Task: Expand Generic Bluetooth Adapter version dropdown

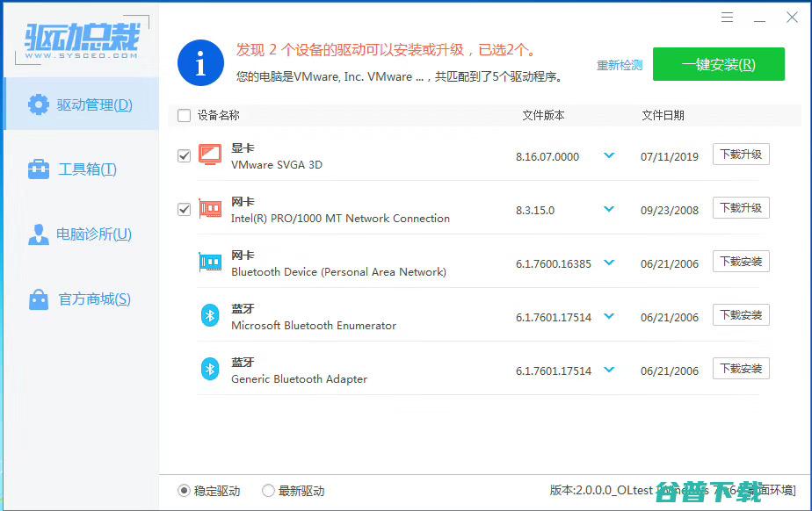Action: pyautogui.click(x=609, y=369)
